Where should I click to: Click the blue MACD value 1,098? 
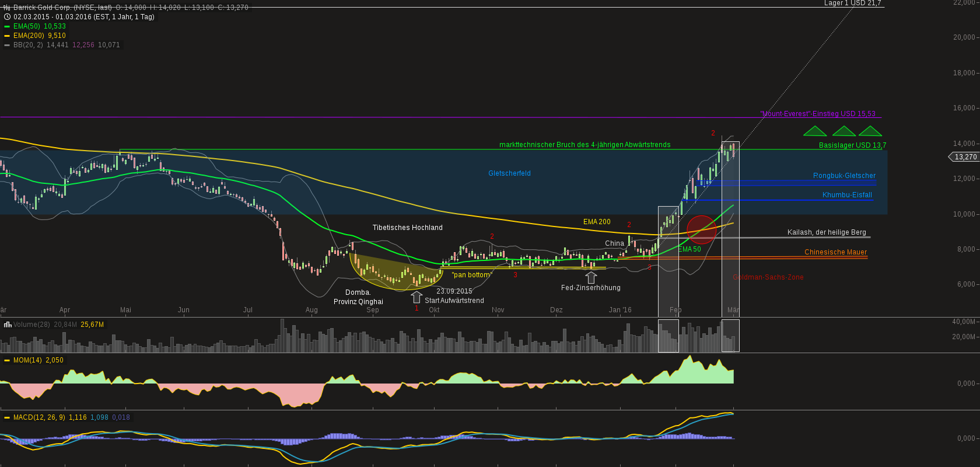(99, 417)
